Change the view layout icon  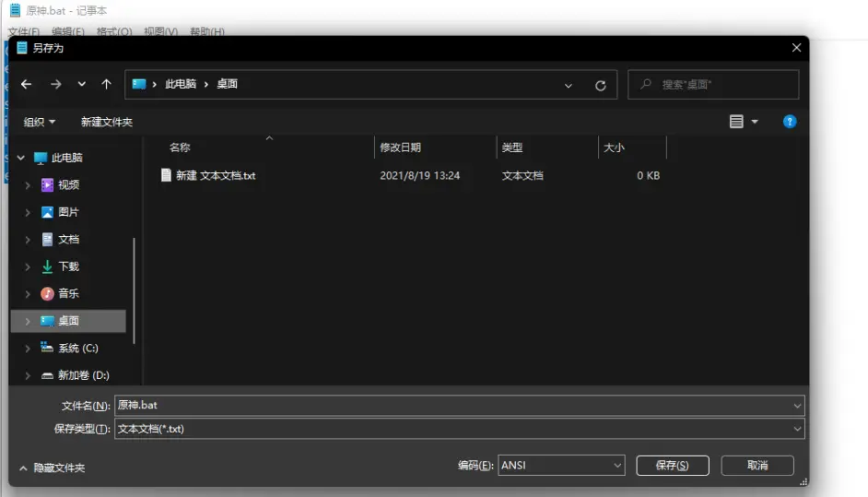tap(736, 122)
